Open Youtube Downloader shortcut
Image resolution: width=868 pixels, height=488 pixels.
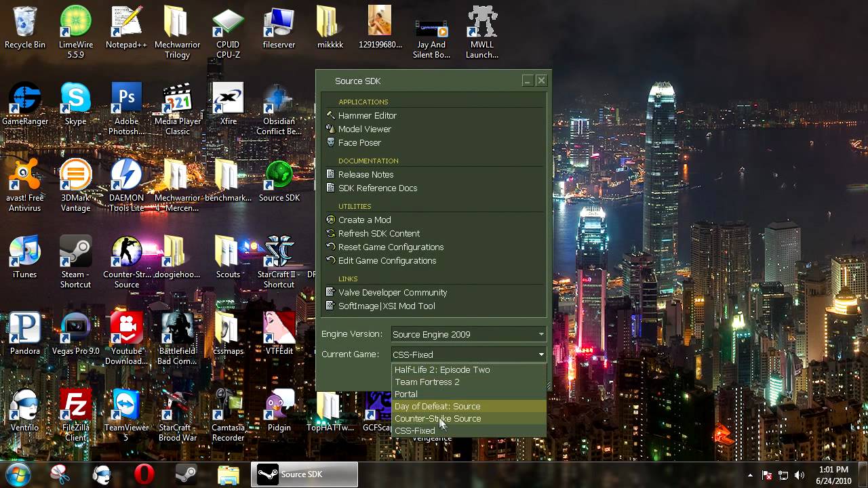point(126,338)
